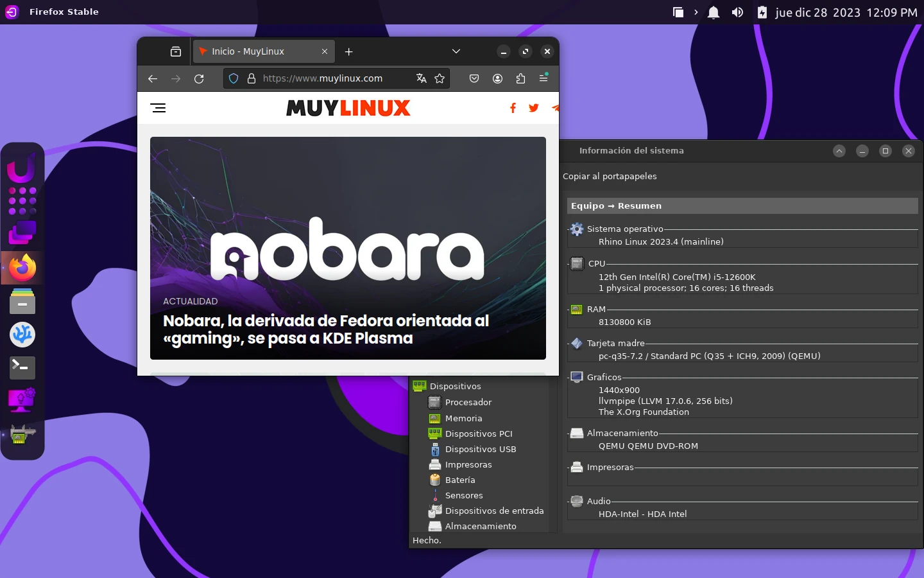Image resolution: width=924 pixels, height=578 pixels.
Task: Reload the MuyLinux page
Action: pyautogui.click(x=199, y=78)
